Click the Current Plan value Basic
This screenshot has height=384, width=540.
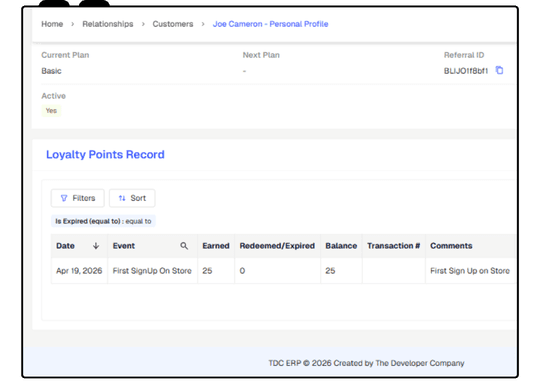click(51, 71)
